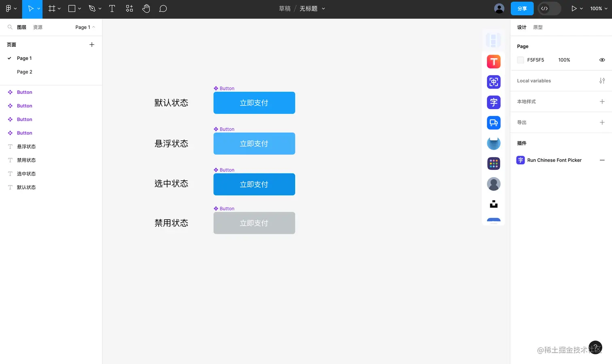Select the Hand tool

146,8
